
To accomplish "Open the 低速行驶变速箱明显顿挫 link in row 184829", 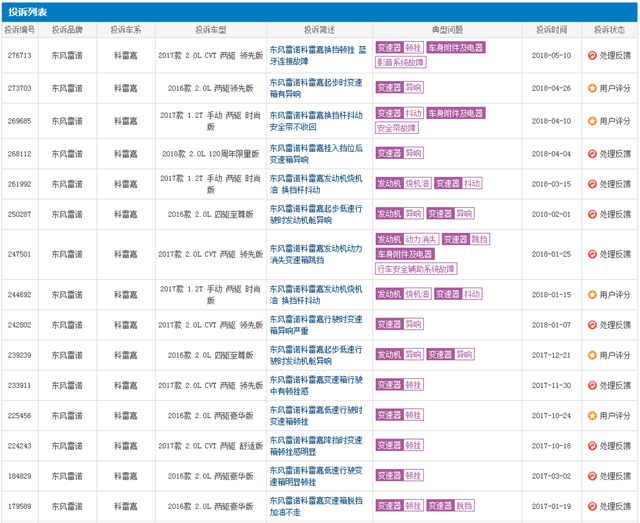I will [x=316, y=476].
